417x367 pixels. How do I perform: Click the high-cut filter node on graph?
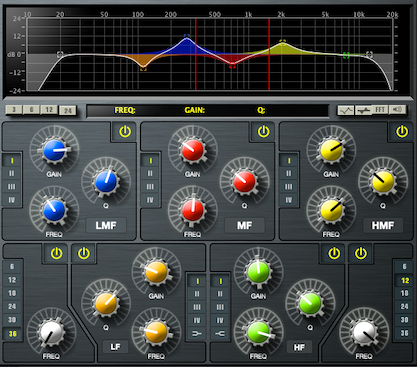[369, 54]
